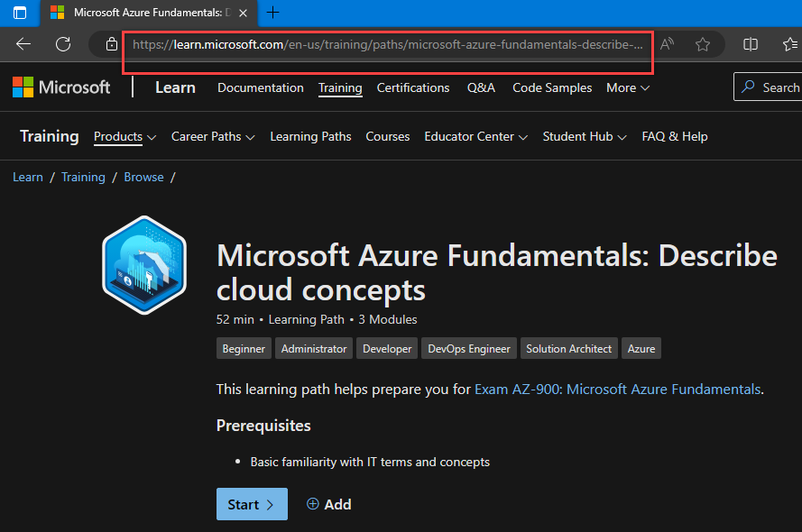Open Code Samples from the top menu

(552, 87)
